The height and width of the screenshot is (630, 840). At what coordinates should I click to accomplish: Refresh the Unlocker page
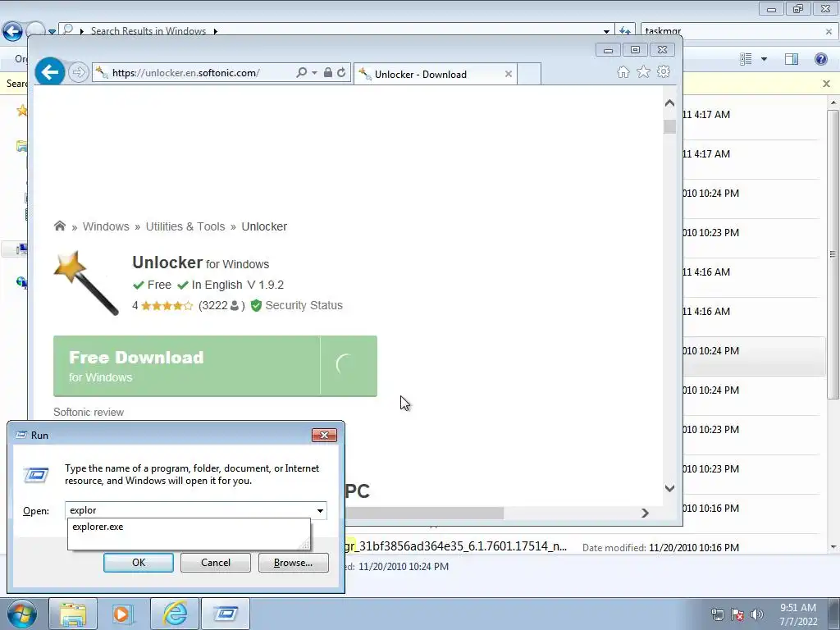(341, 72)
